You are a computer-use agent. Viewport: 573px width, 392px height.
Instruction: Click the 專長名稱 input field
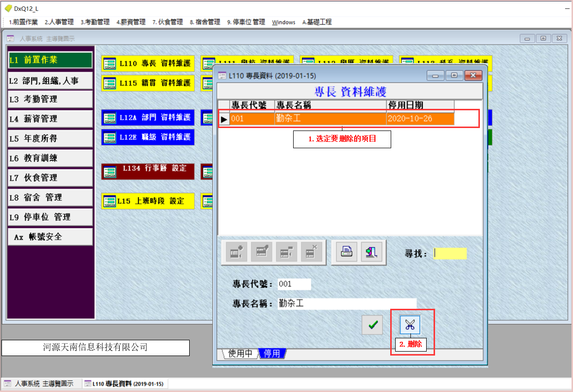(347, 303)
